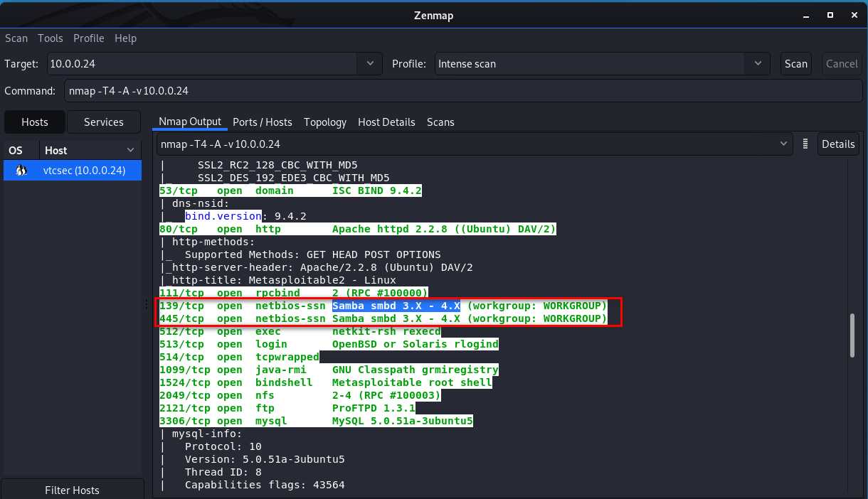Viewport: 868px width, 499px height.
Task: Click the Linux penguin OS icon
Action: [x=21, y=171]
